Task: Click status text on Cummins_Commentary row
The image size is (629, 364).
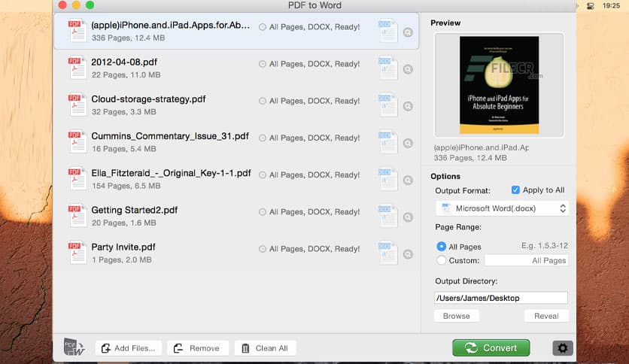Action: click(314, 138)
